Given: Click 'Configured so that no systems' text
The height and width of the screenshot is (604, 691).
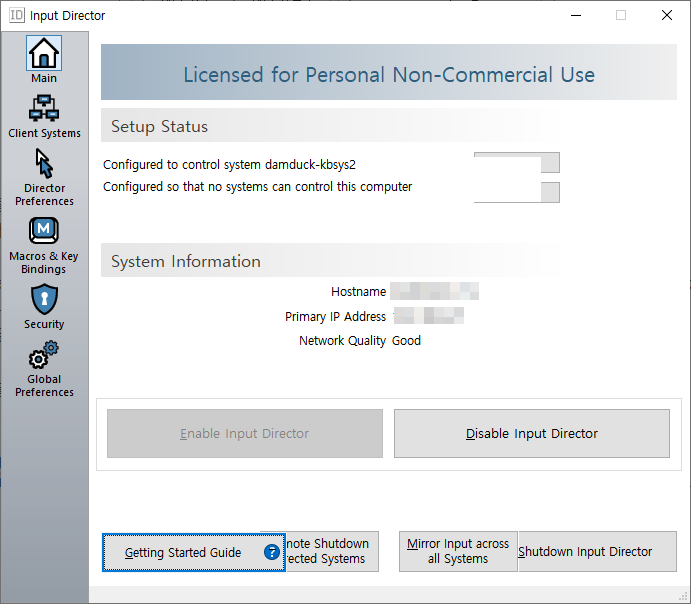Looking at the screenshot, I should coord(257,187).
